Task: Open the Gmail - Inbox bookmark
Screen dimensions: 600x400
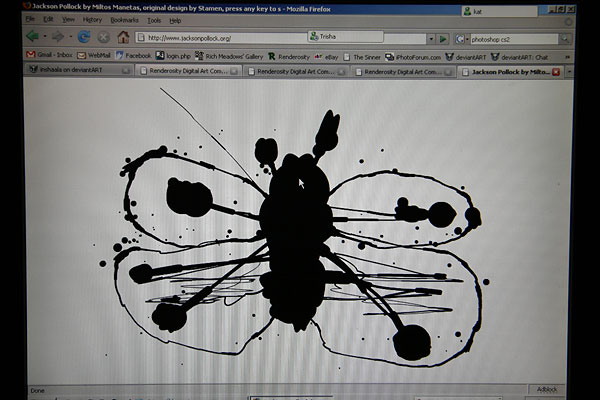Action: (49, 55)
